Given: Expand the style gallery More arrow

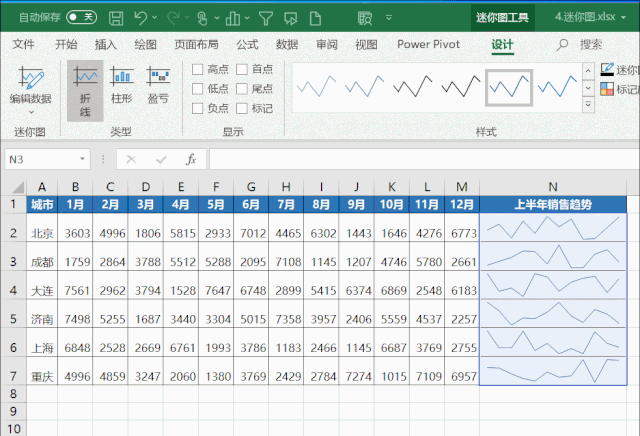Looking at the screenshot, I should click(588, 105).
